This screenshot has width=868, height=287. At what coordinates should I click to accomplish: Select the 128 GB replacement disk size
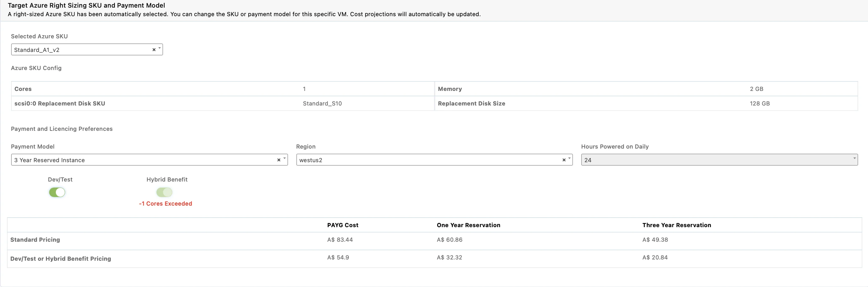click(x=760, y=104)
